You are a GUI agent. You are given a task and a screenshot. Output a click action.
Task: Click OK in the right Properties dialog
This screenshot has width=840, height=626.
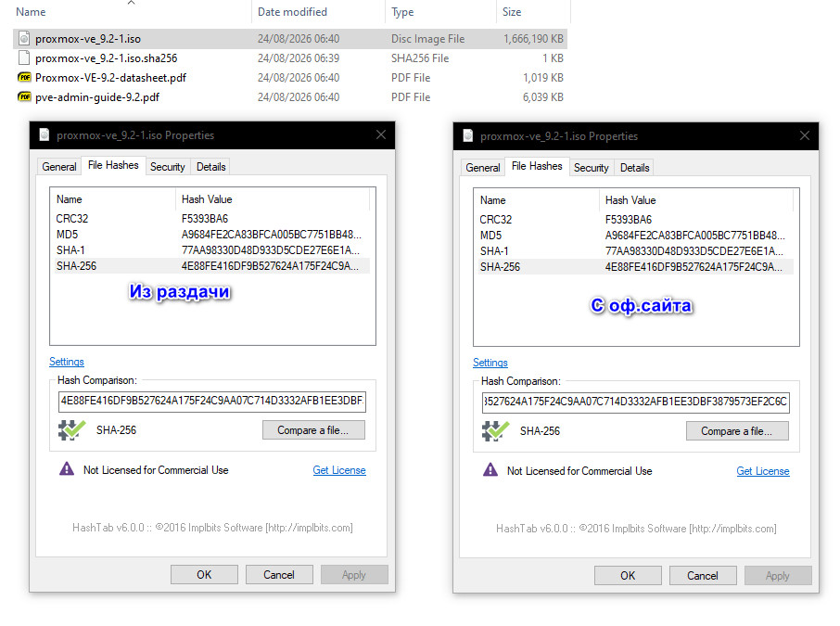[628, 576]
